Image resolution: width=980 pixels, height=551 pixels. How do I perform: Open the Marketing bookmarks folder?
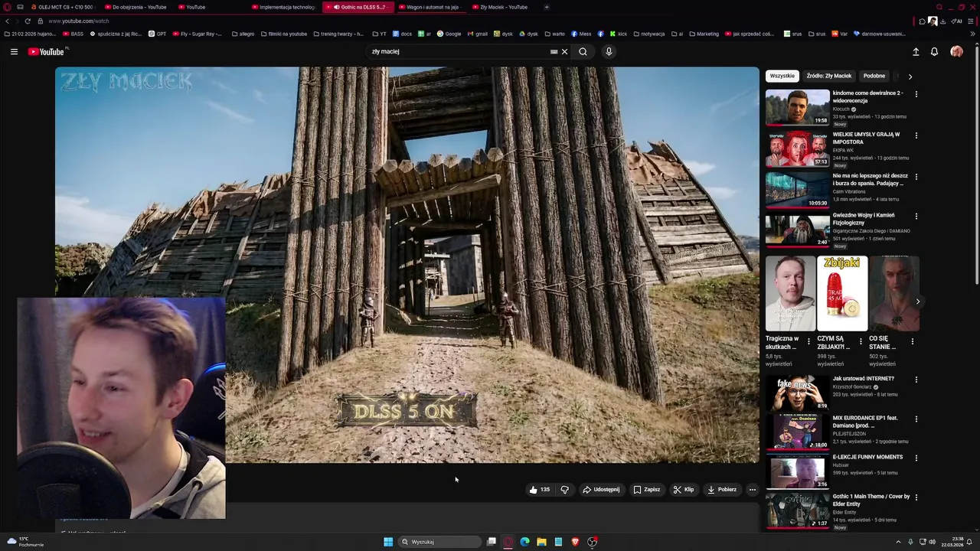(x=704, y=34)
